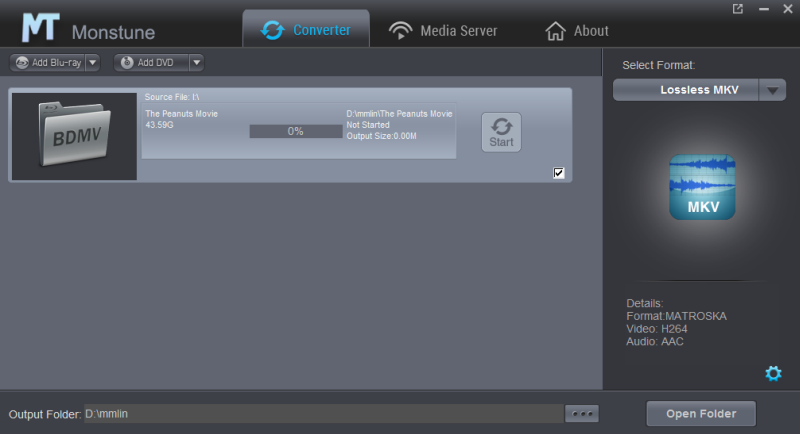Click the Add Blu-ray button
This screenshot has height=434, width=800.
[x=48, y=62]
